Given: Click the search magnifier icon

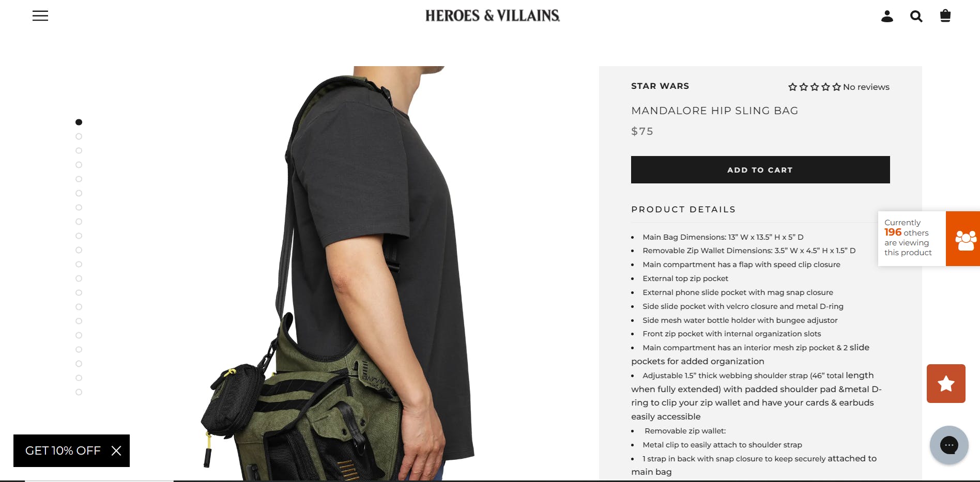Looking at the screenshot, I should pos(916,17).
